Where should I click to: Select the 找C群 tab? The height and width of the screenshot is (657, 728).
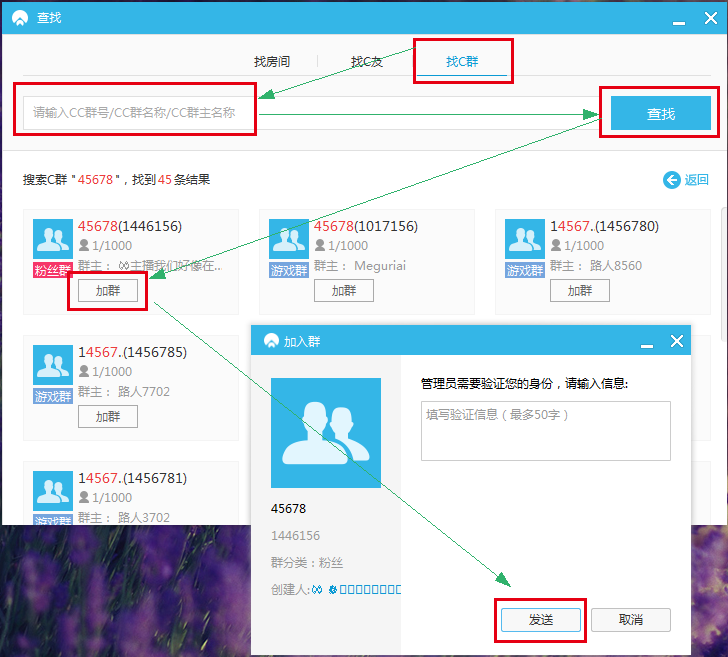(x=462, y=61)
